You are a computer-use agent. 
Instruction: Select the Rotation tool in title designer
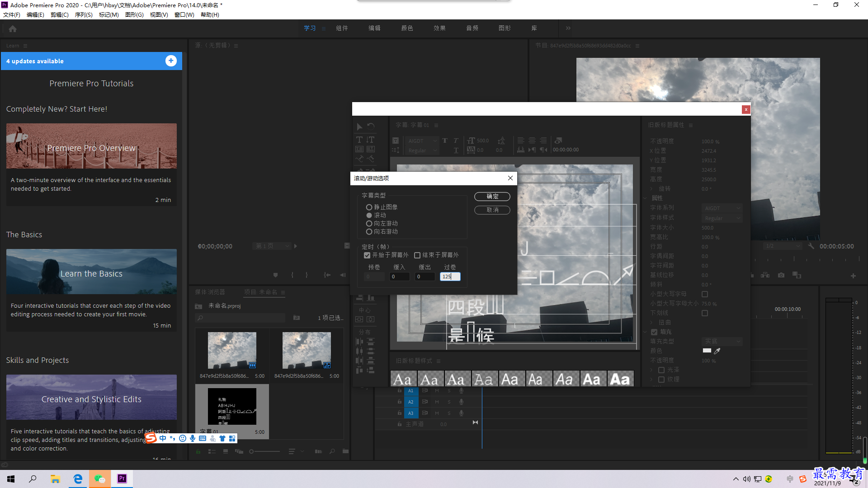pyautogui.click(x=371, y=127)
